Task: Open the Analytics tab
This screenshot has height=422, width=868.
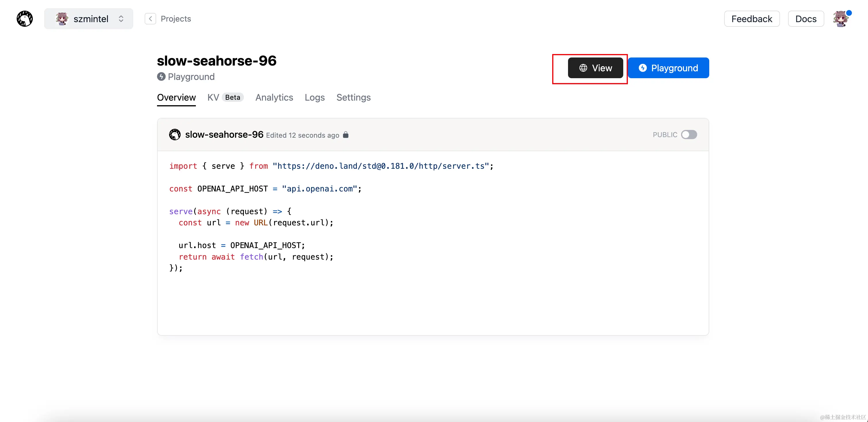Action: coord(274,97)
